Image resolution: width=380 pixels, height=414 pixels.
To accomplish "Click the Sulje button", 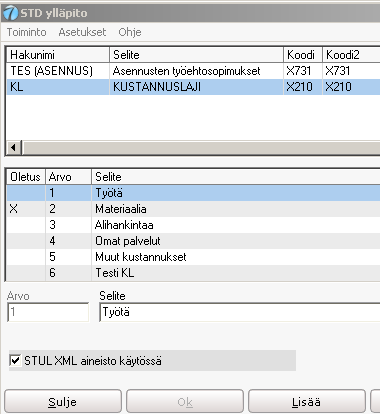I will (x=63, y=402).
